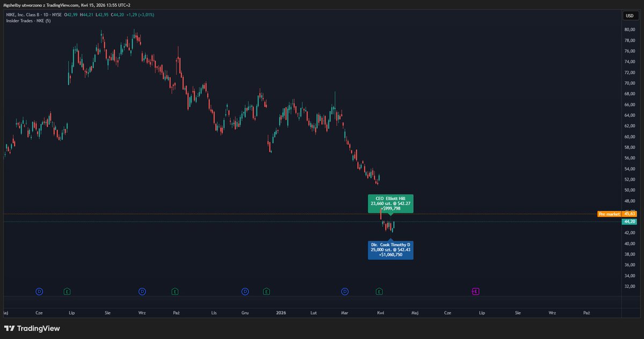
Task: Open the USD currency selector
Action: [x=630, y=16]
